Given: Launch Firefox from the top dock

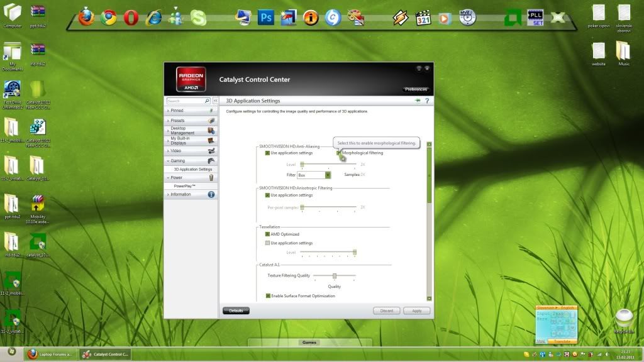Looking at the screenshot, I should [x=86, y=17].
